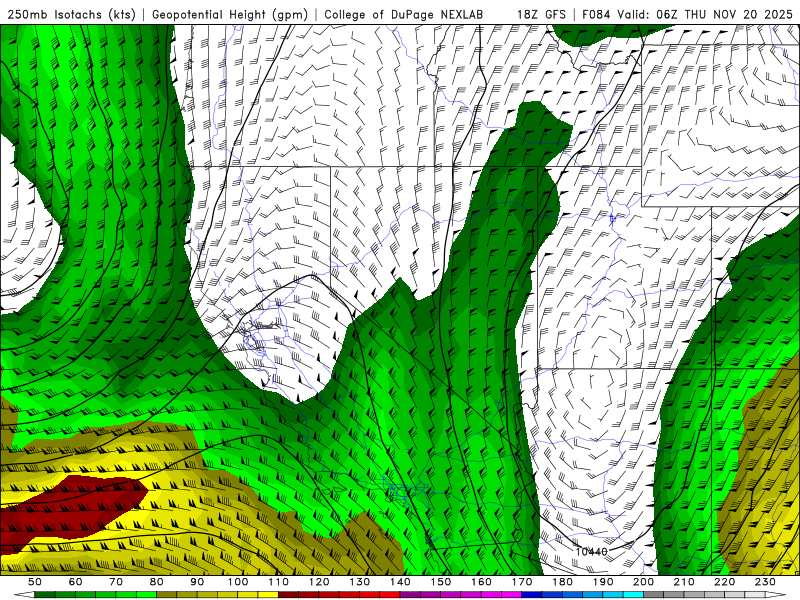Click the '110' value on the color scale
800x600 pixels.
[x=279, y=582]
